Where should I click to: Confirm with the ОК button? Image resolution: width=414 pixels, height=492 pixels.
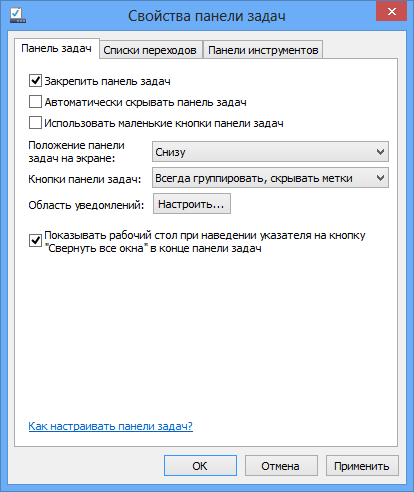[200, 466]
